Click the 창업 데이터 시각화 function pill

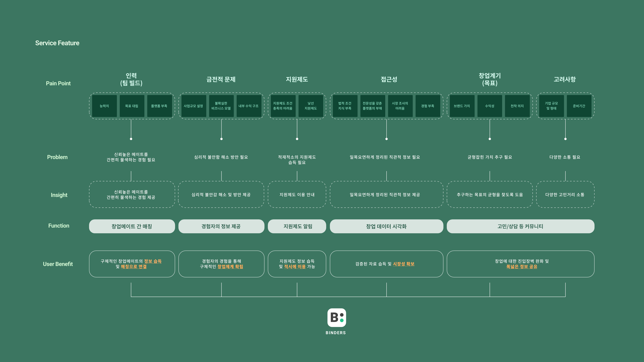click(387, 226)
